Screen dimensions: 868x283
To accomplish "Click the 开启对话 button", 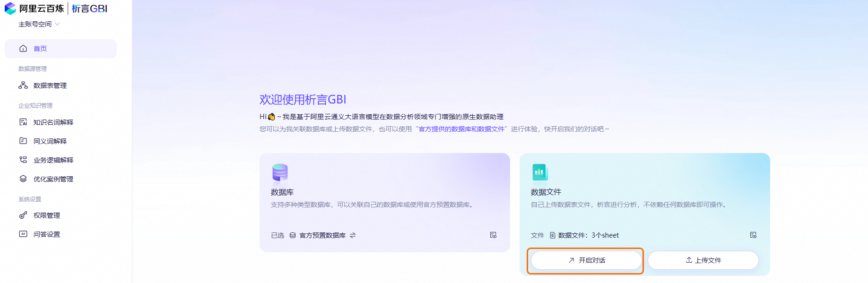I will point(586,260).
